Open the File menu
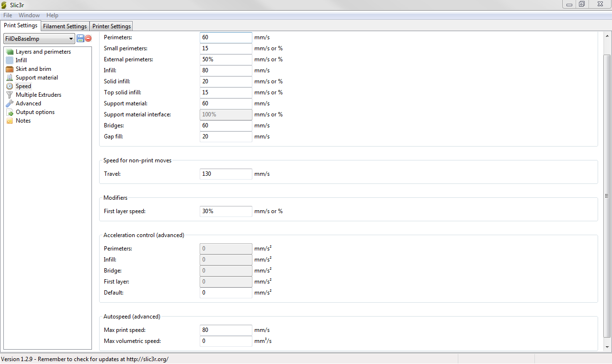This screenshot has height=364, width=612. pos(8,15)
